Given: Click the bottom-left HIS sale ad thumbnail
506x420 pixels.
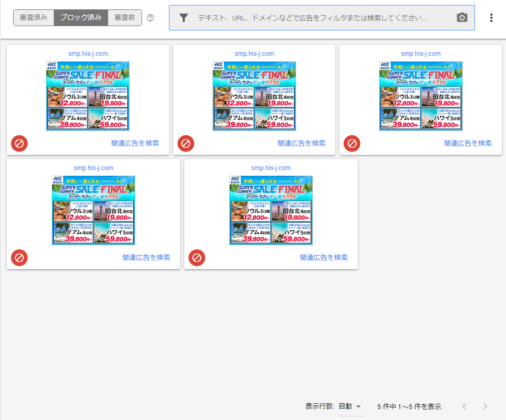Looking at the screenshot, I should point(93,210).
